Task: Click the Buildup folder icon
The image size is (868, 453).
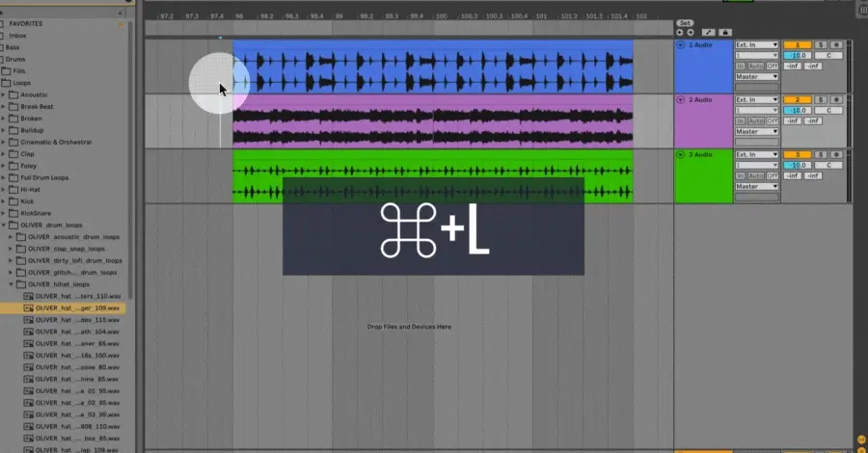Action: click(x=14, y=130)
